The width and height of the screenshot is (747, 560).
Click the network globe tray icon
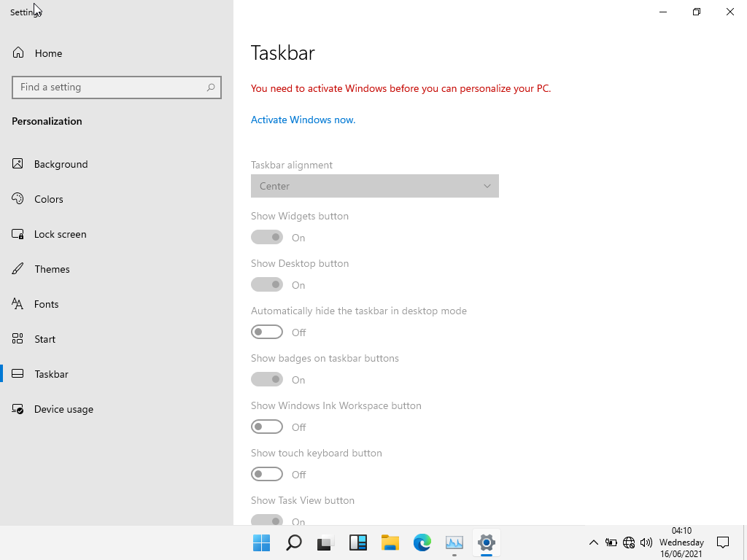pyautogui.click(x=629, y=542)
